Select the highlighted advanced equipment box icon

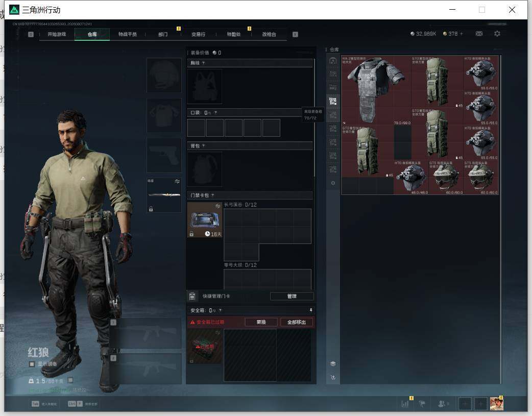[x=333, y=101]
